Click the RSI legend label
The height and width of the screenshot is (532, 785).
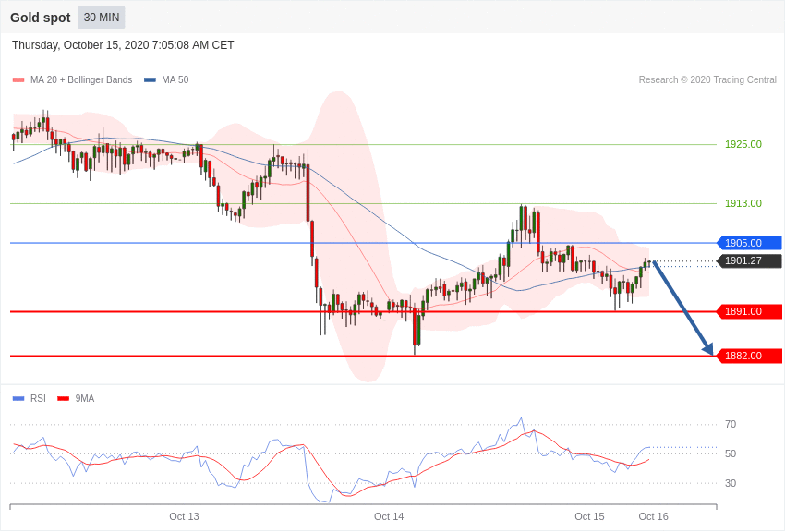tap(38, 398)
